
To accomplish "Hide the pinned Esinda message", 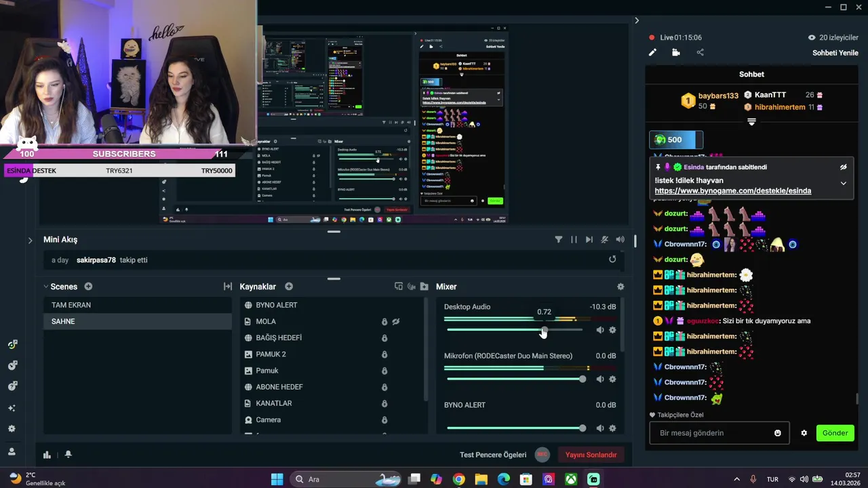I will click(843, 167).
